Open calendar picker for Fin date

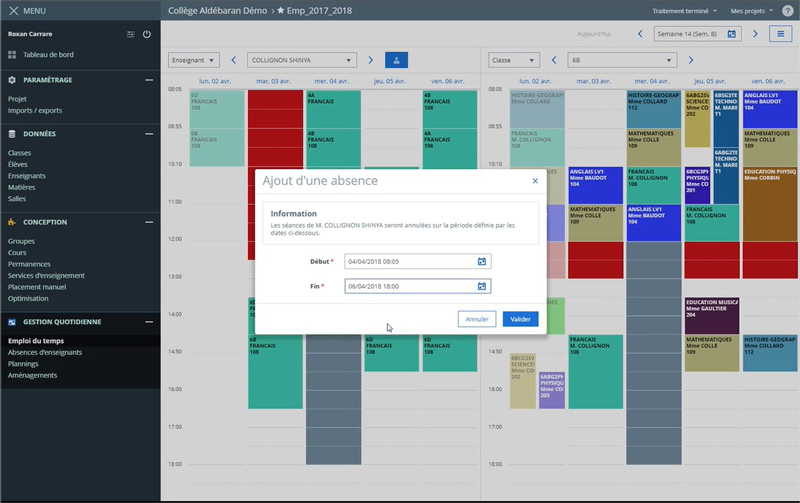click(482, 286)
